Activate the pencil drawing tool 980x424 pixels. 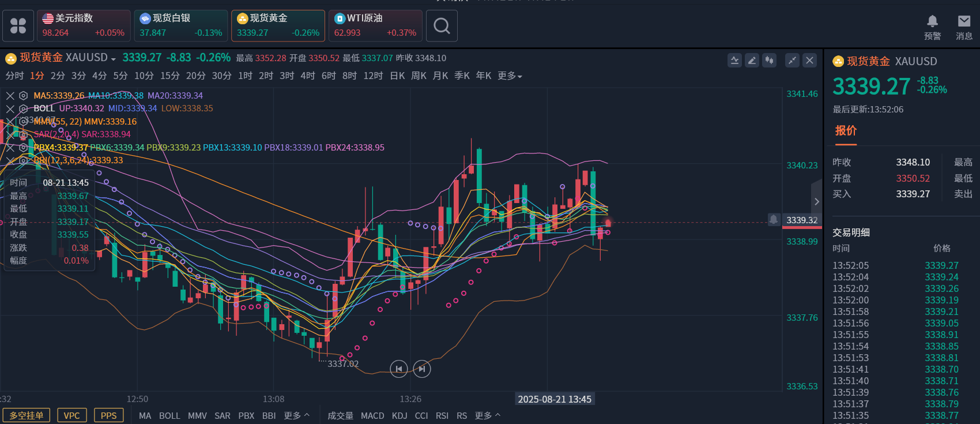point(752,60)
